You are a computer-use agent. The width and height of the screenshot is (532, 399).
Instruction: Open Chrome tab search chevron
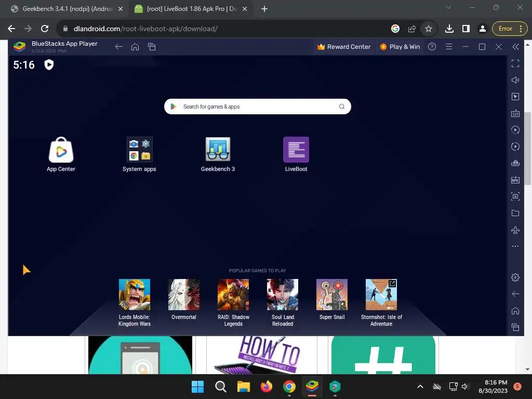tap(448, 7)
